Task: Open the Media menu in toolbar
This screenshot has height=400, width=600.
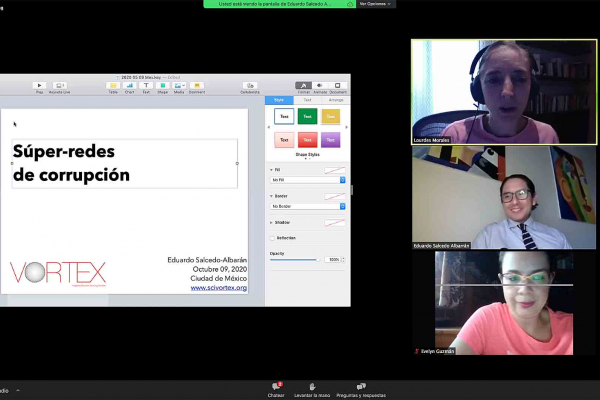Action: coord(179,86)
